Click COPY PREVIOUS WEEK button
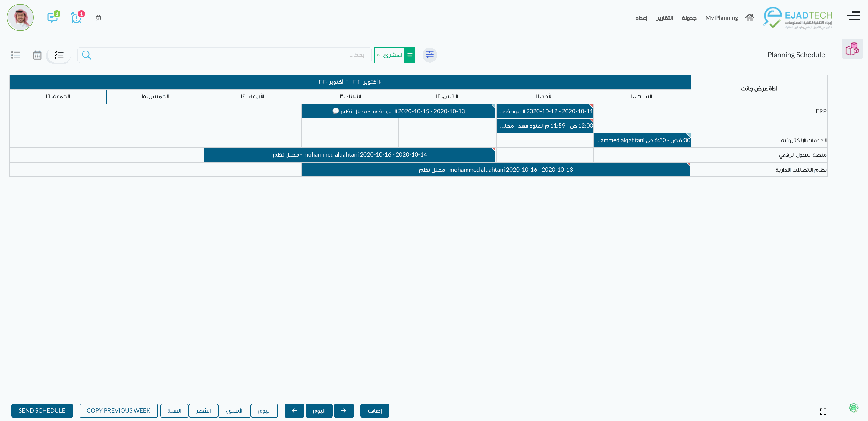Screen dimensions: 868x421 point(118,410)
